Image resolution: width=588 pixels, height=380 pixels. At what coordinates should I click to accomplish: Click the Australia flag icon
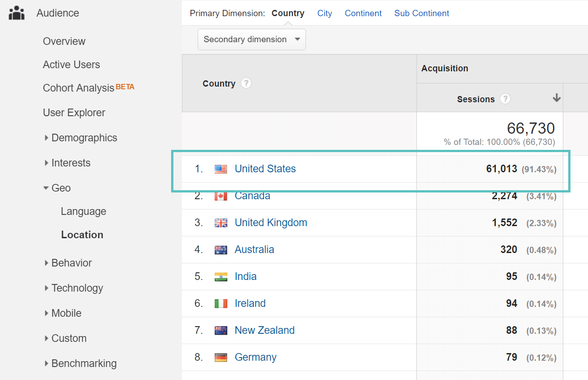click(221, 249)
